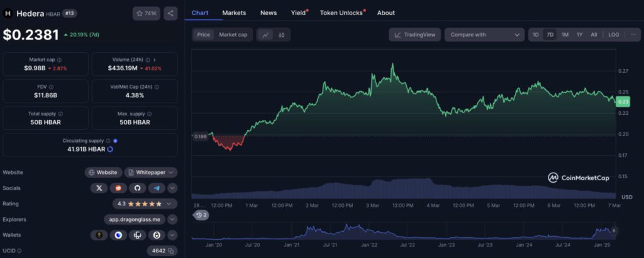Expand more Wallets chevron
Image resolution: width=644 pixels, height=258 pixels.
click(x=172, y=235)
